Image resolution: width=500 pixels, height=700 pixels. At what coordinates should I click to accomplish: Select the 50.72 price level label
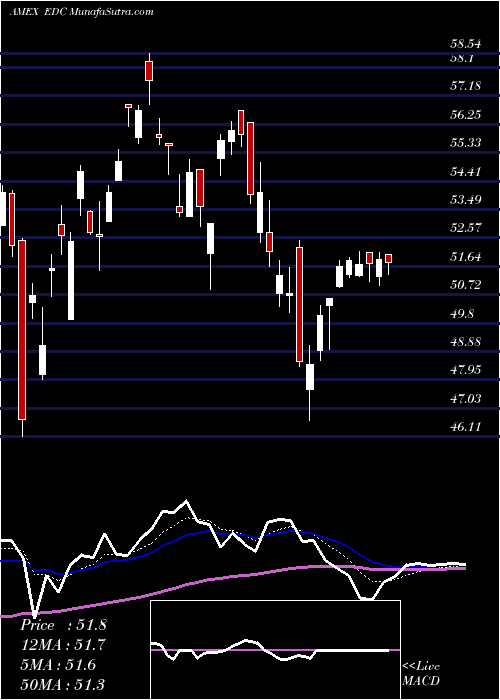(x=466, y=285)
